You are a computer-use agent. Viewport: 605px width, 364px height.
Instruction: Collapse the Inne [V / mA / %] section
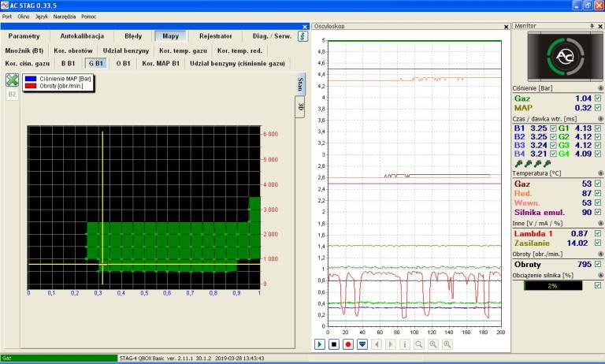(x=600, y=224)
